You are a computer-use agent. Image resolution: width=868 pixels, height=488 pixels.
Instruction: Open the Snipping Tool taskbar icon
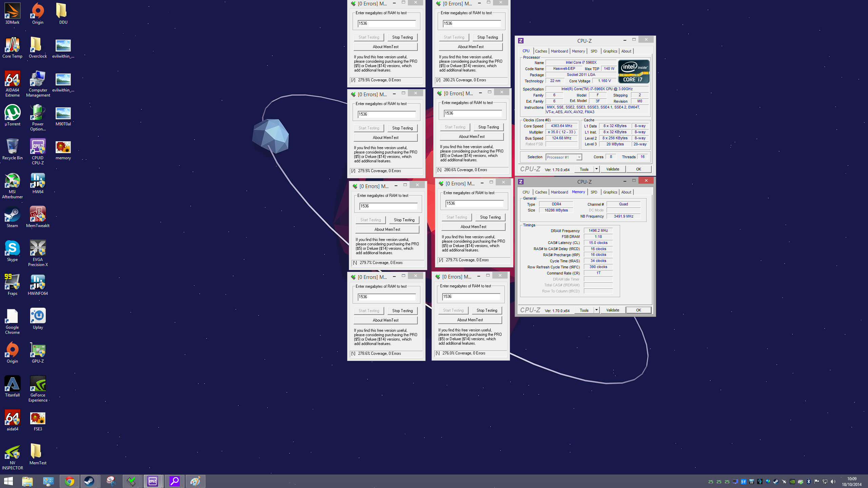111,481
